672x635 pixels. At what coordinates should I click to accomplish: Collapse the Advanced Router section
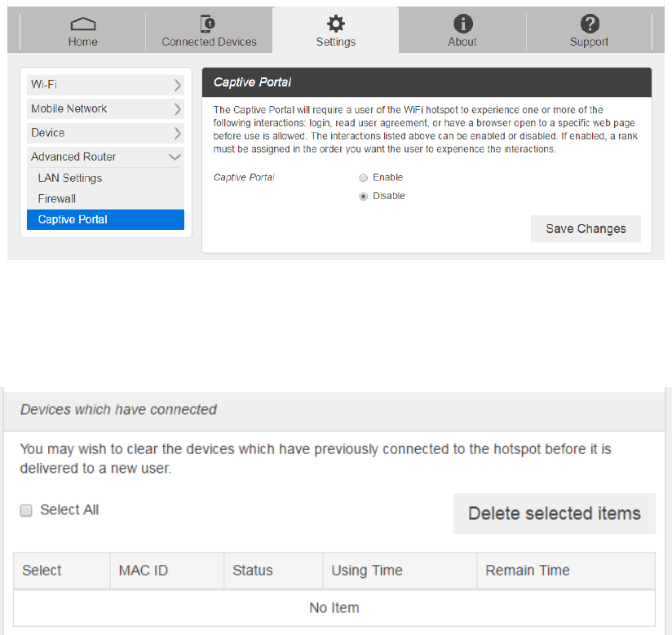(x=175, y=157)
